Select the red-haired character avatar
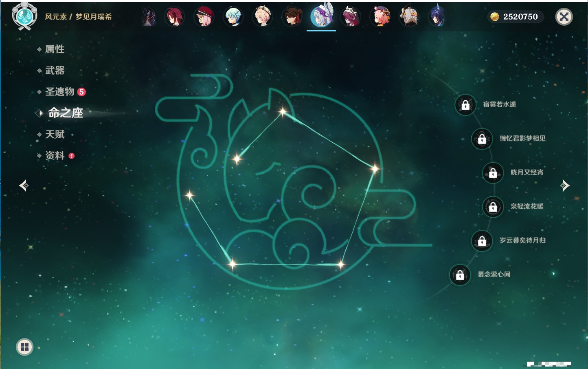Viewport: 588px width, 369px height. coord(174,17)
